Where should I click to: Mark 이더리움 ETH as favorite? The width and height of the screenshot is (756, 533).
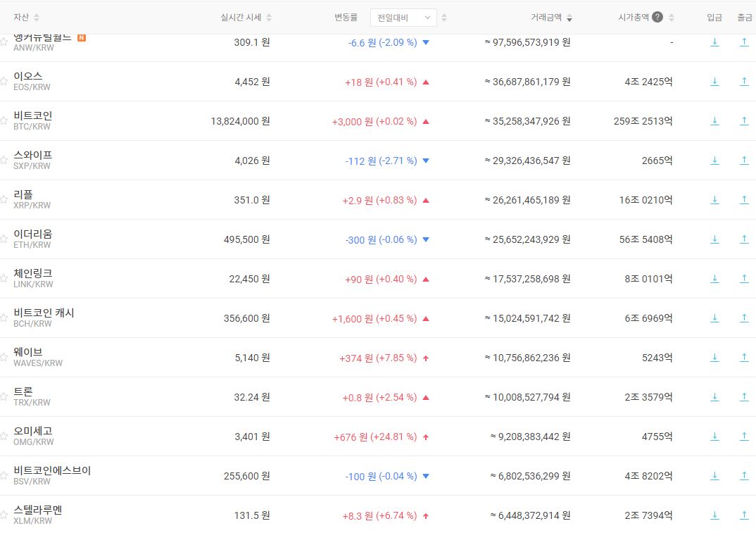tap(4, 239)
